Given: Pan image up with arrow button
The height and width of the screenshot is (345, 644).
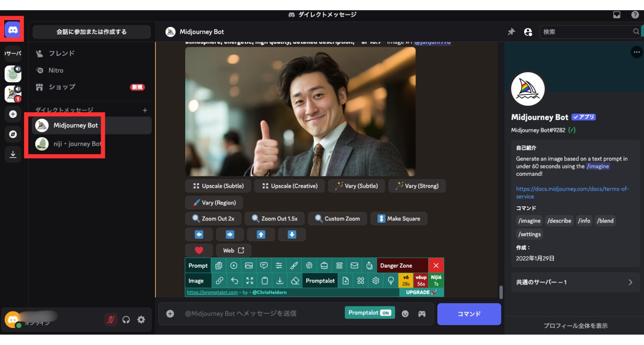Looking at the screenshot, I should coord(261,234).
